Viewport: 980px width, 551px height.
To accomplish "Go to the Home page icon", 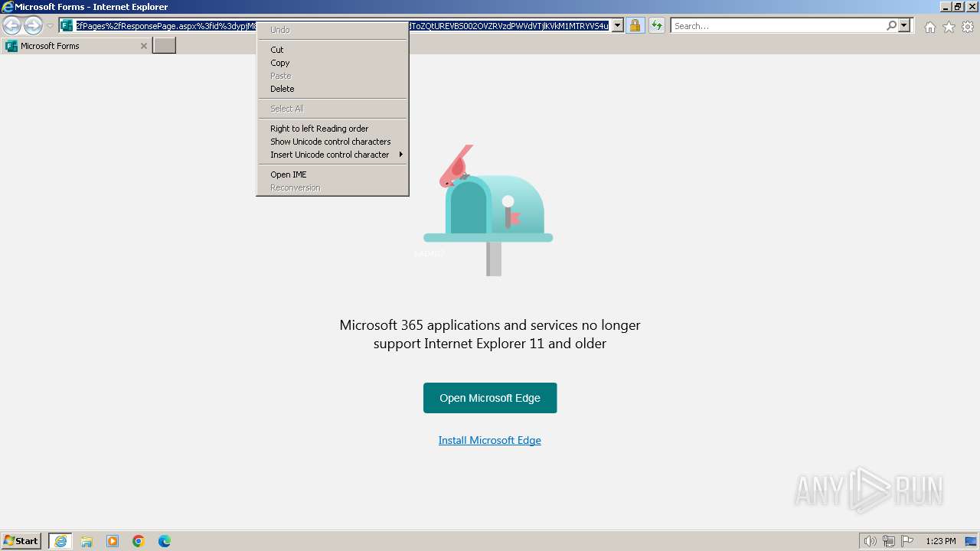I will (x=929, y=27).
